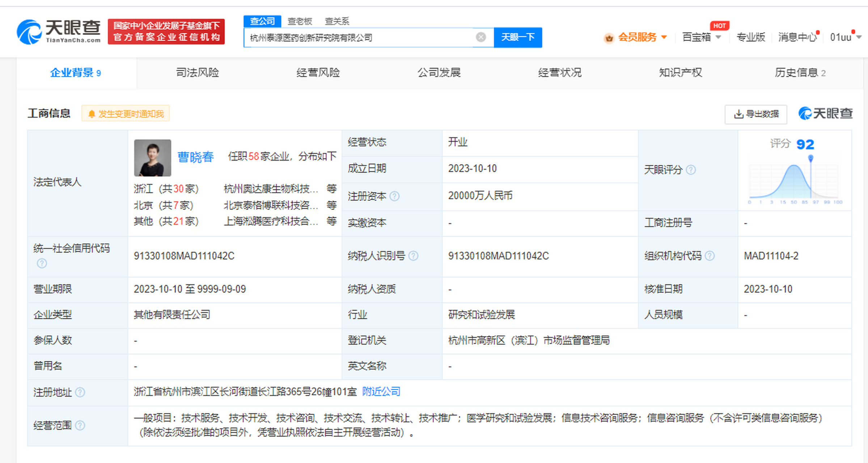Select the 历史信息 tab
The height and width of the screenshot is (463, 868).
pos(800,73)
